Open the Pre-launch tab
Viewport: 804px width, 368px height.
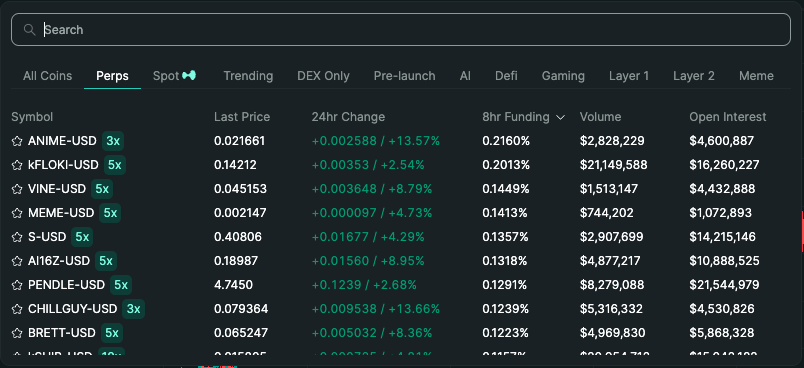(x=405, y=76)
